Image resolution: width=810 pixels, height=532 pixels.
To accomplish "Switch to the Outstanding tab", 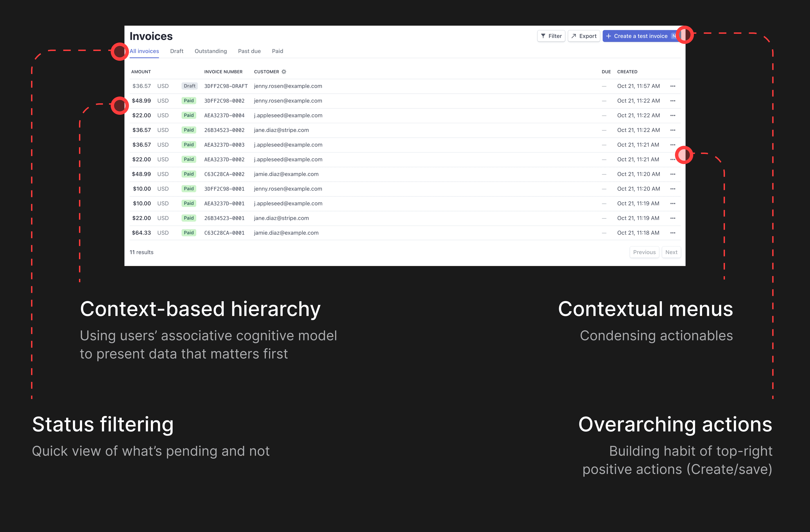I will (211, 51).
